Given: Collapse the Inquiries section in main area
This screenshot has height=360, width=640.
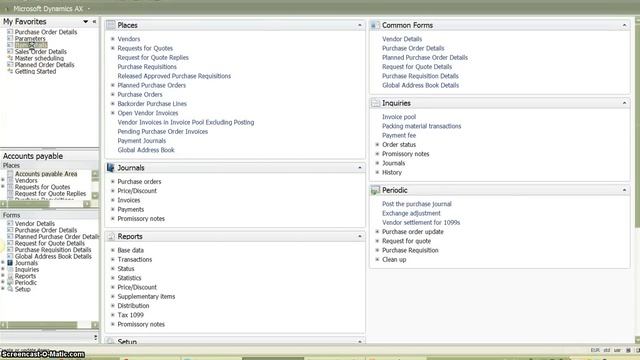Looking at the screenshot, I should pyautogui.click(x=624, y=103).
